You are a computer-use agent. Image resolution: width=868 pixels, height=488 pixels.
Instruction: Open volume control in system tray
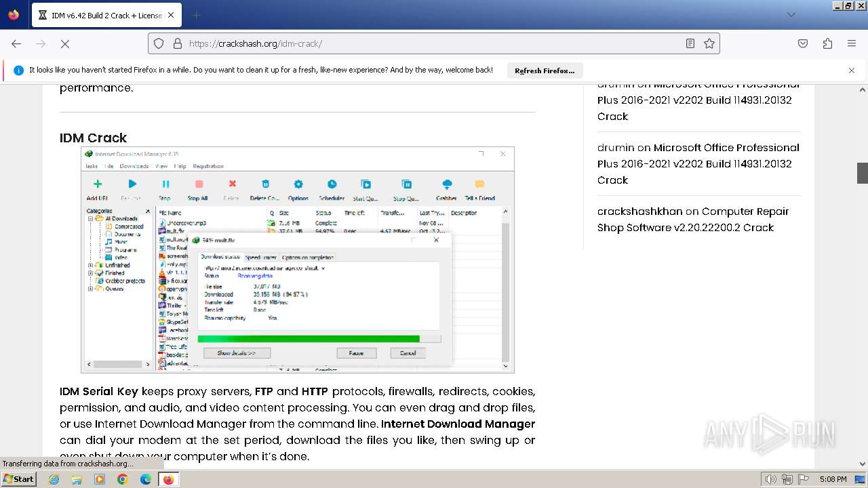tap(771, 479)
